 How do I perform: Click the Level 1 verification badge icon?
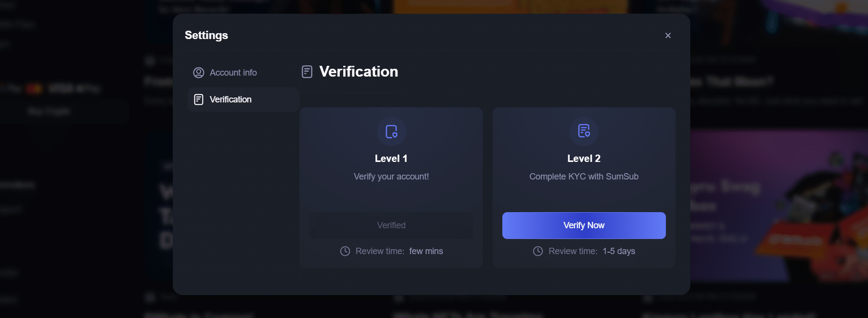pos(392,132)
